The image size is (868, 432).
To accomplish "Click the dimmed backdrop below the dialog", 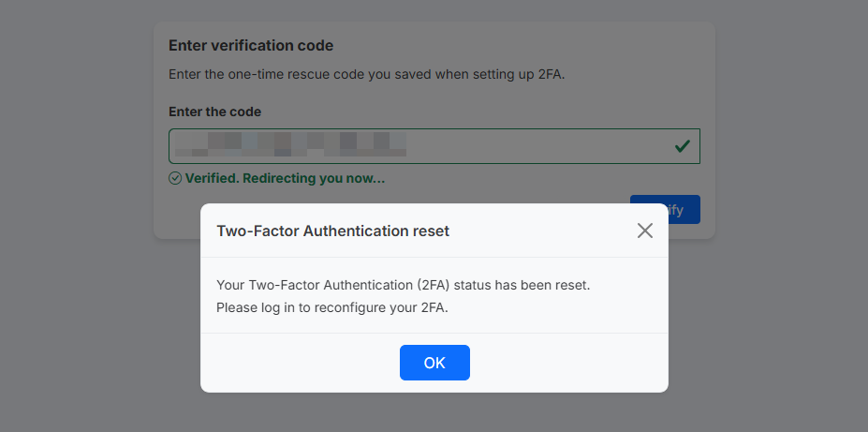I will pyautogui.click(x=434, y=412).
